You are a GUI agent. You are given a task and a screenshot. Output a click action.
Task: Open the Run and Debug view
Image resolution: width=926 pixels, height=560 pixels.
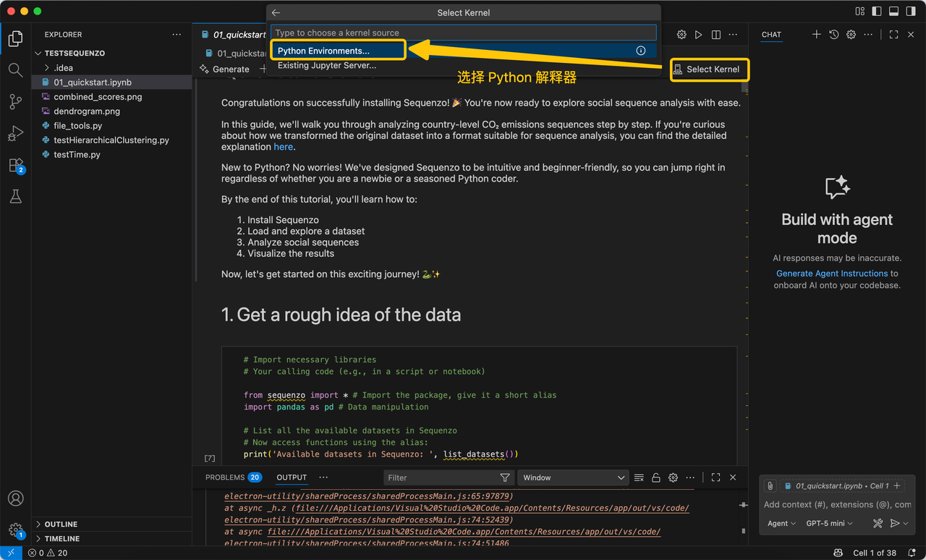(x=15, y=134)
